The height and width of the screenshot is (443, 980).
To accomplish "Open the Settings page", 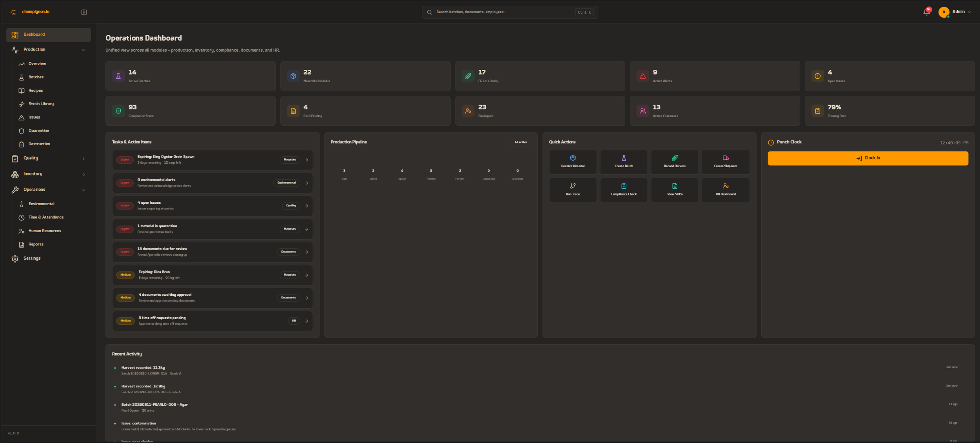I will point(32,259).
